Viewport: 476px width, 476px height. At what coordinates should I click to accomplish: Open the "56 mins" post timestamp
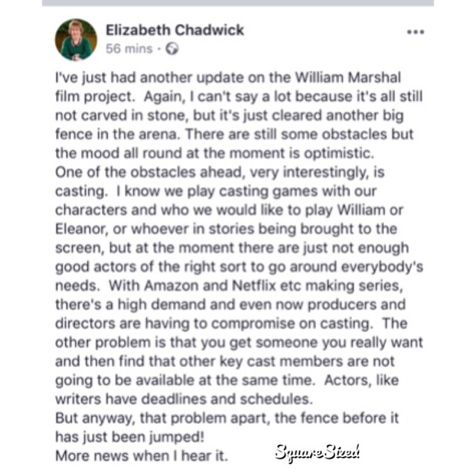(129, 49)
